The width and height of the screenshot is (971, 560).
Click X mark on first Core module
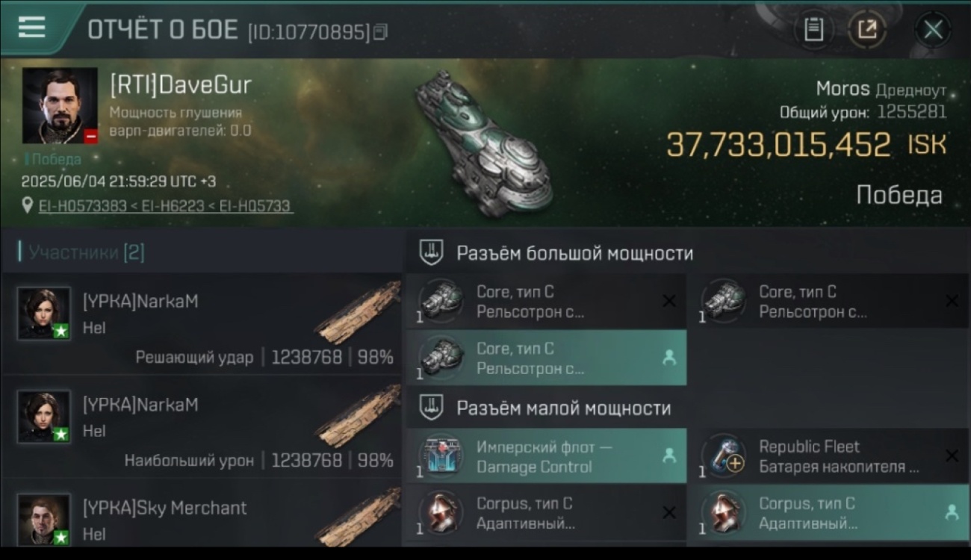(x=668, y=301)
